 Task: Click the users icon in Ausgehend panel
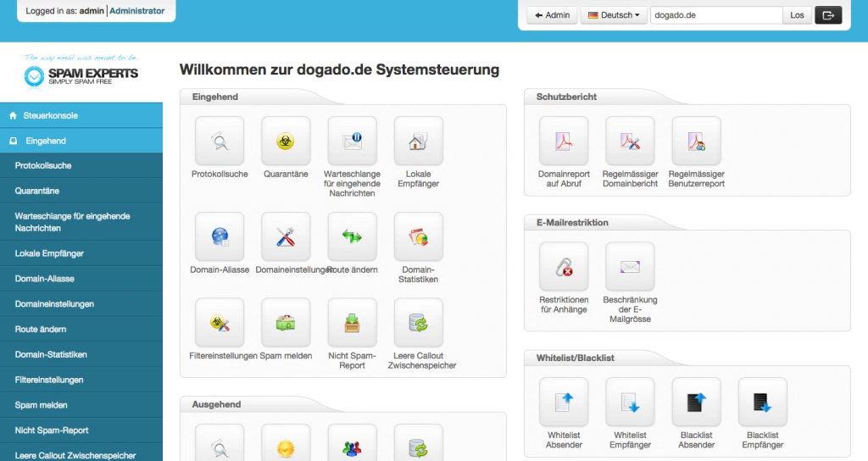pyautogui.click(x=352, y=442)
